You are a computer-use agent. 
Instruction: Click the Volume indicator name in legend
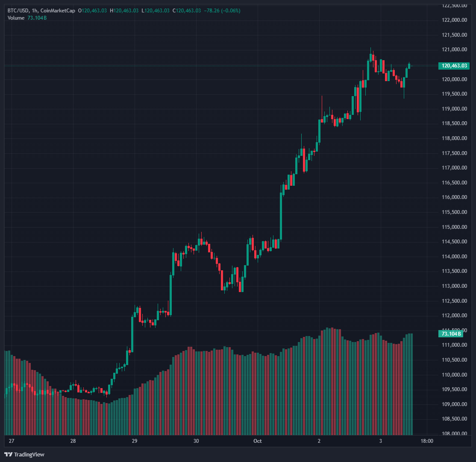click(16, 18)
